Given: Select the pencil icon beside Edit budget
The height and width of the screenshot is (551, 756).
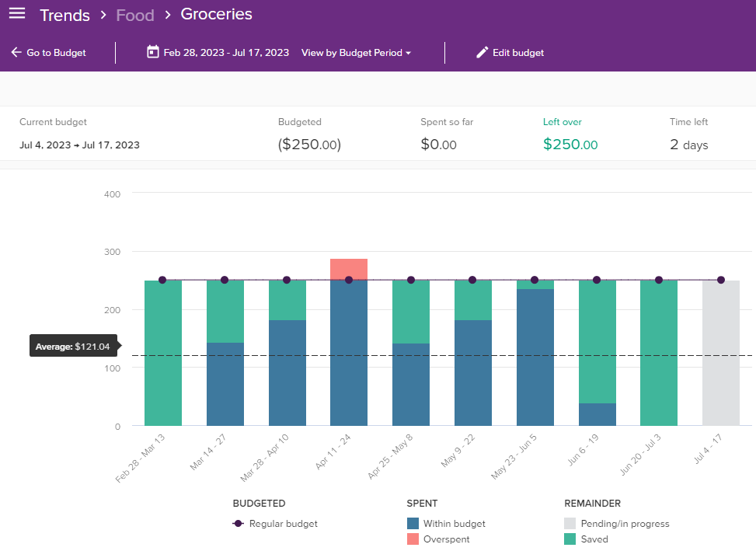Looking at the screenshot, I should click(x=480, y=52).
